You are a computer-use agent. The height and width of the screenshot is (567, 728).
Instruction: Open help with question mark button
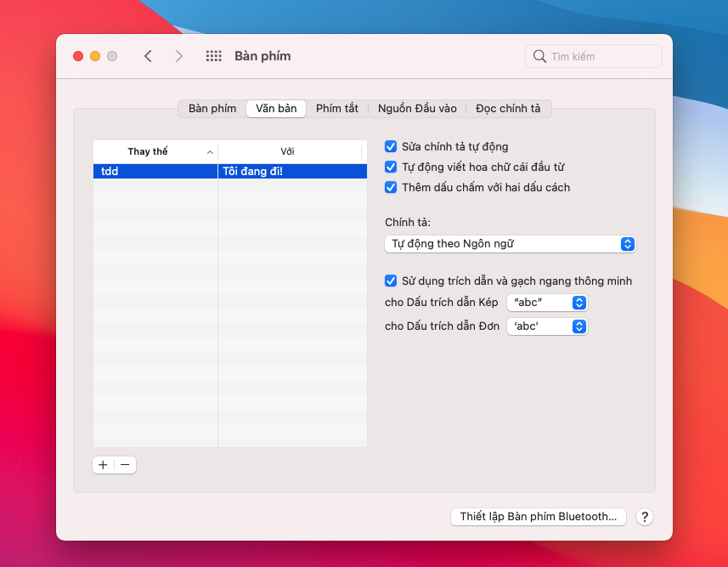[x=645, y=517]
